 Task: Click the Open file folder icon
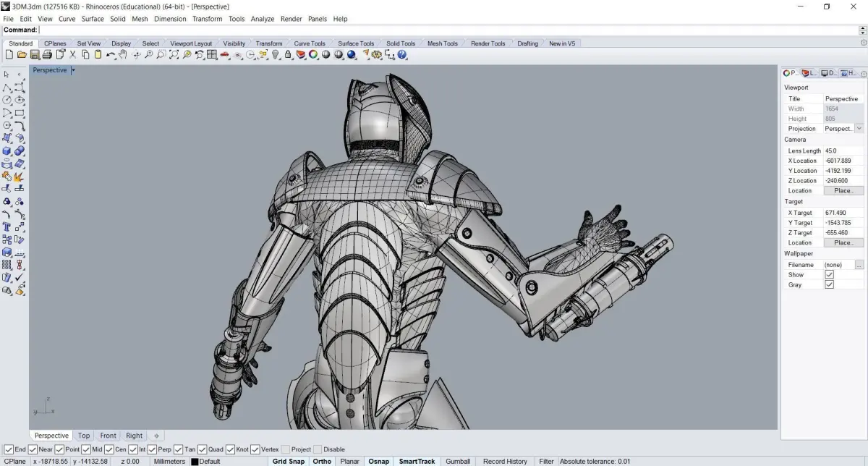(22, 55)
